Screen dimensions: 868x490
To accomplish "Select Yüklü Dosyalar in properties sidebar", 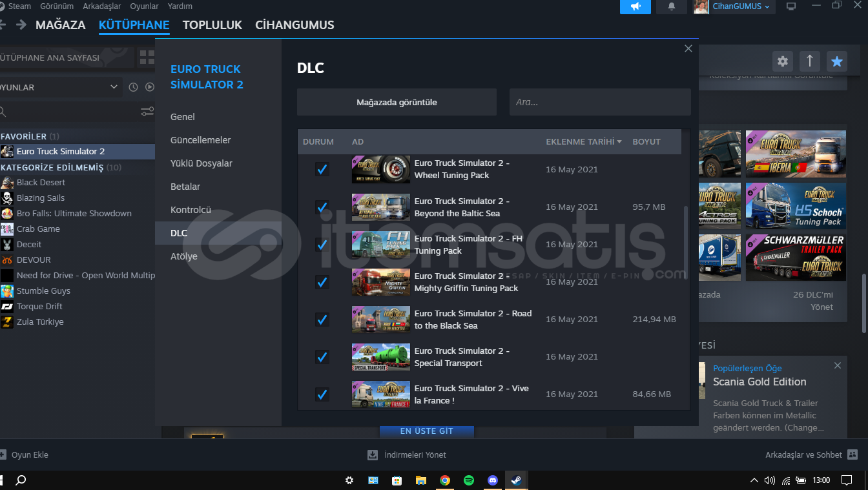I will (x=218, y=163).
